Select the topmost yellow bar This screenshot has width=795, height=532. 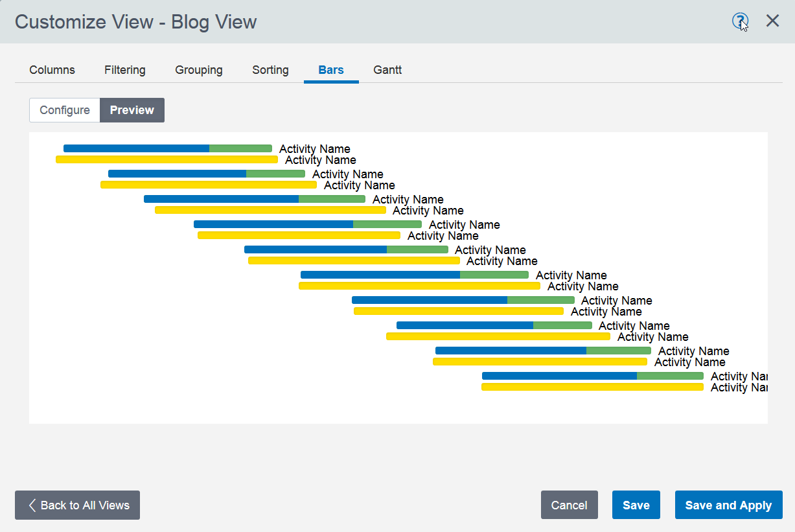point(167,159)
